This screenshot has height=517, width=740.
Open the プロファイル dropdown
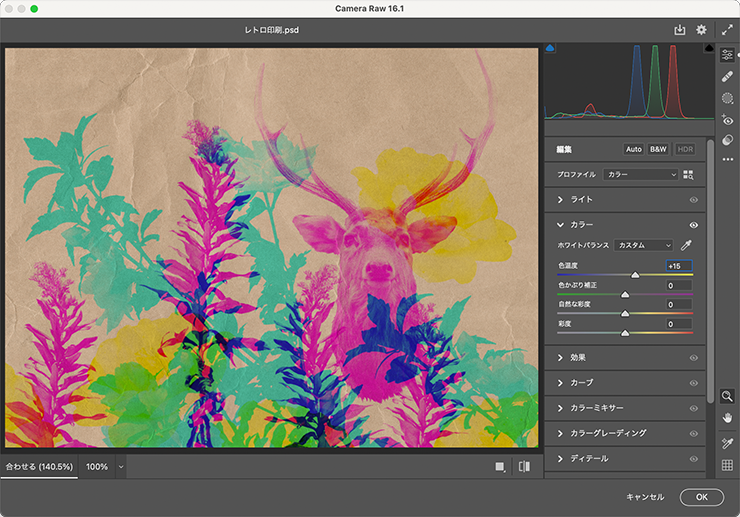click(x=641, y=174)
